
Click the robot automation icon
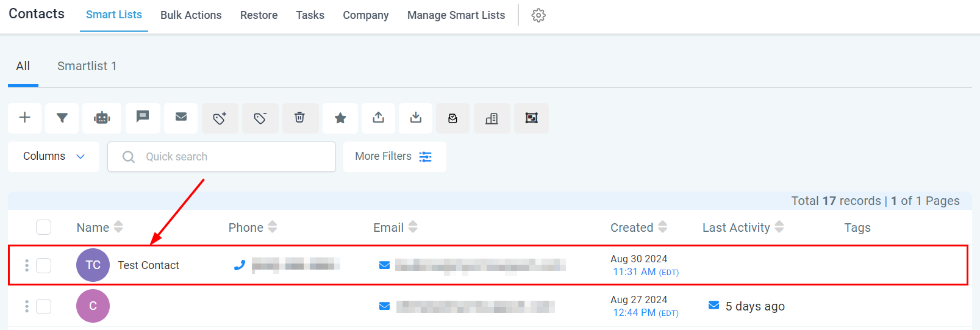pos(102,118)
